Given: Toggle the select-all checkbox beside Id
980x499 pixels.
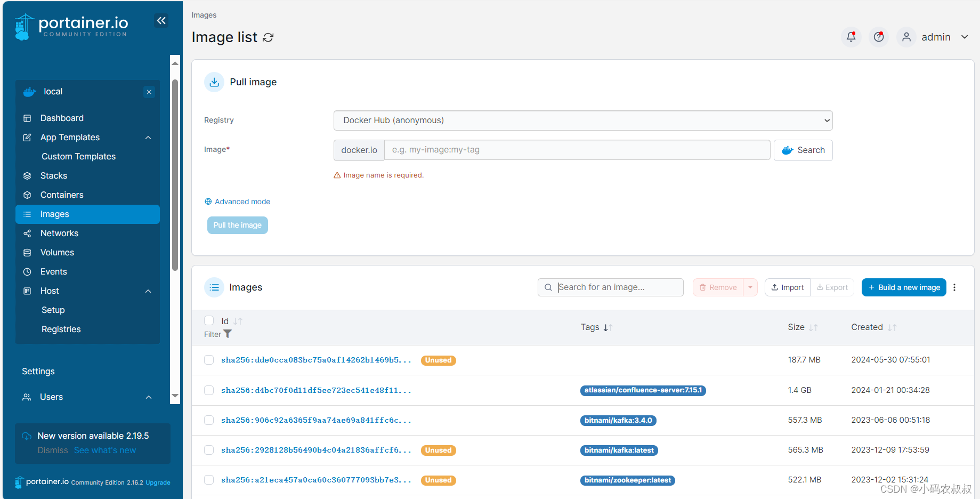Looking at the screenshot, I should coord(209,320).
